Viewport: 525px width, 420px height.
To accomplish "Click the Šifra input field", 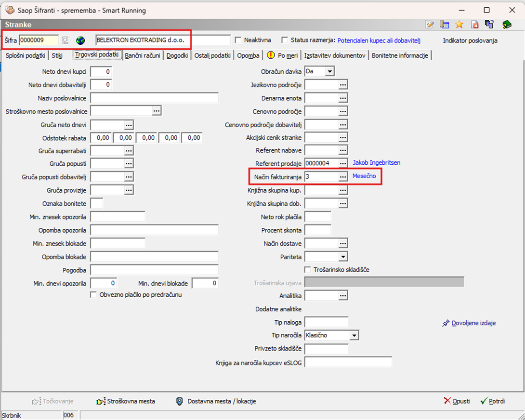I will (x=39, y=40).
